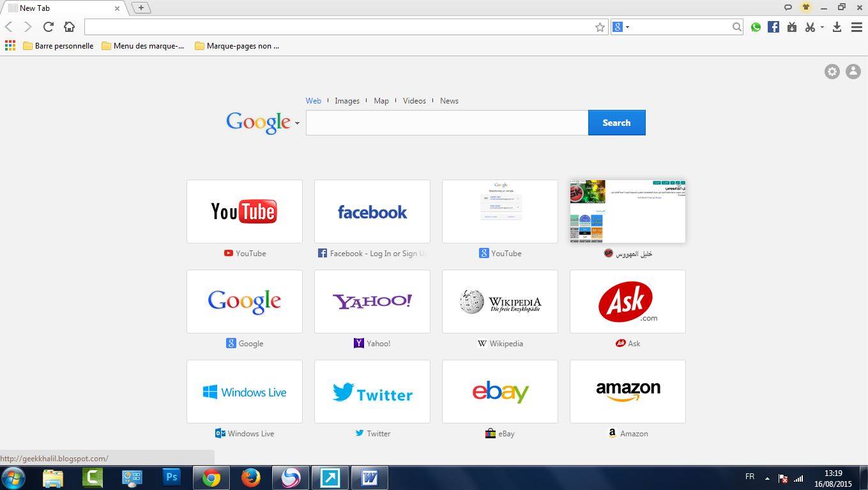Open the skin T-shirt icon
Image resolution: width=868 pixels, height=490 pixels.
click(x=806, y=8)
